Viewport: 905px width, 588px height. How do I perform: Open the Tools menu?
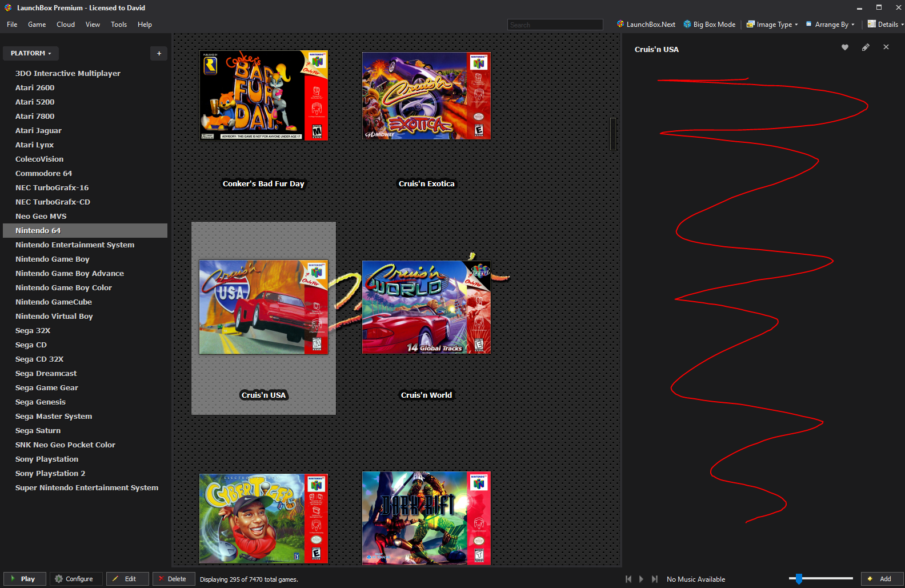pos(119,25)
